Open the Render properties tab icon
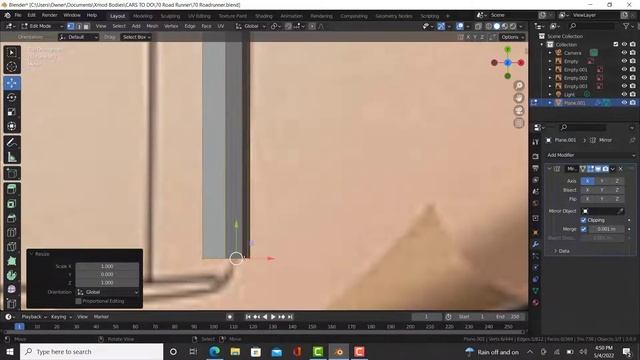 click(x=536, y=157)
